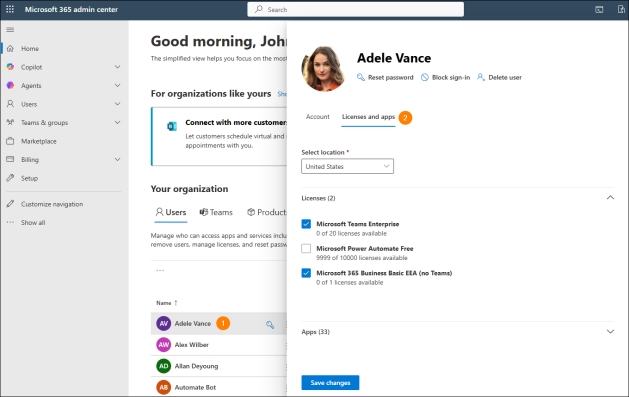The image size is (629, 397).
Task: Click the Customize navigation pencil icon
Action: (10, 204)
